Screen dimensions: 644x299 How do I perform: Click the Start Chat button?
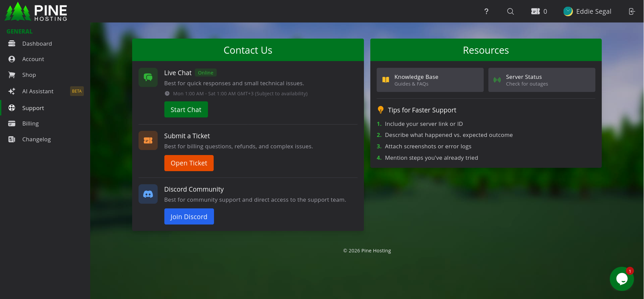(186, 109)
